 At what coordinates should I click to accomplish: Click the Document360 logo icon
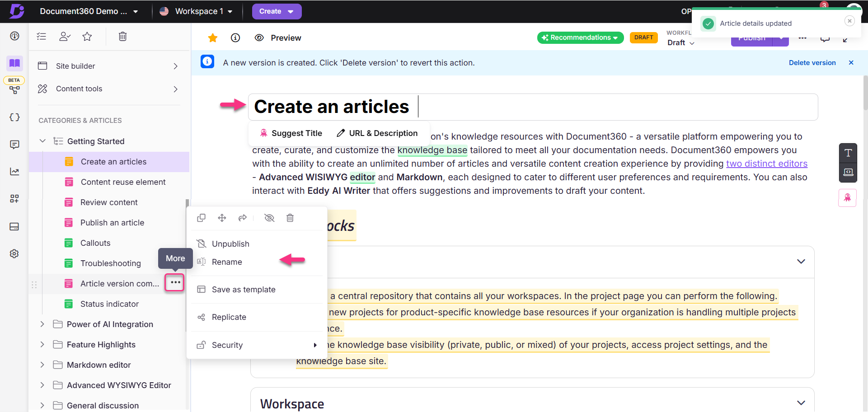17,11
